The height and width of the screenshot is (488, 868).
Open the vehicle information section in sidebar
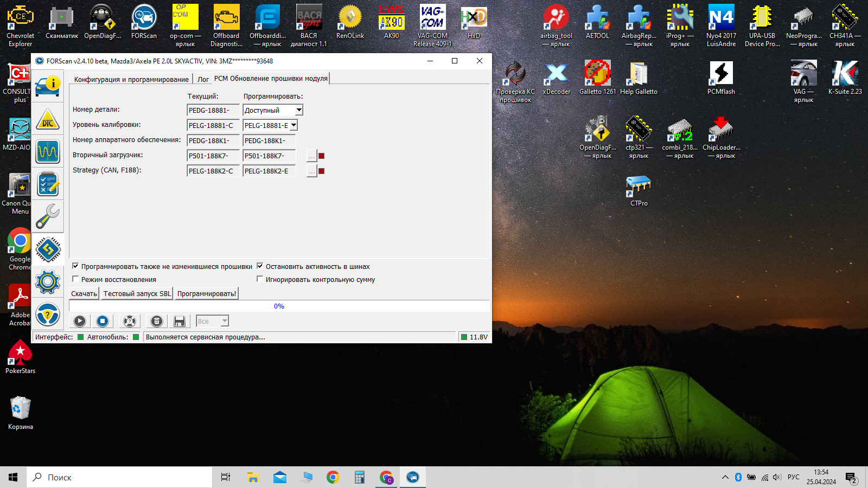48,87
